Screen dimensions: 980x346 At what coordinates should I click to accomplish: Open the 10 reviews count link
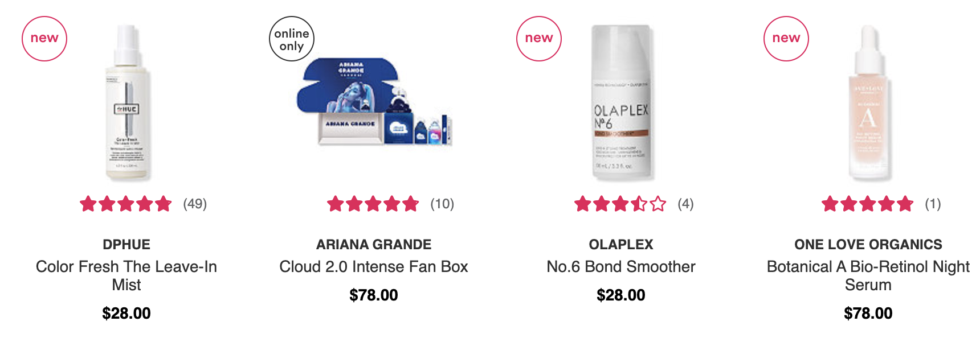(x=442, y=204)
